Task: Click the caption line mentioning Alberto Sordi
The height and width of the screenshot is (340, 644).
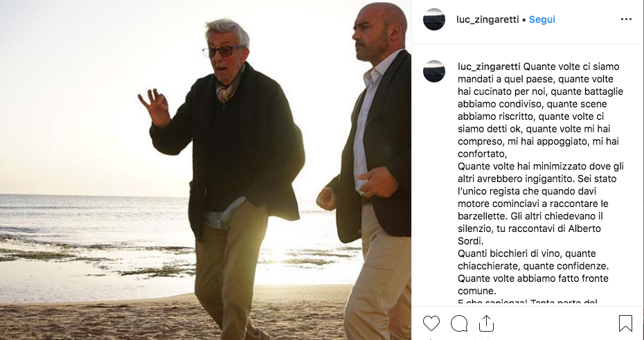Action: [530, 235]
